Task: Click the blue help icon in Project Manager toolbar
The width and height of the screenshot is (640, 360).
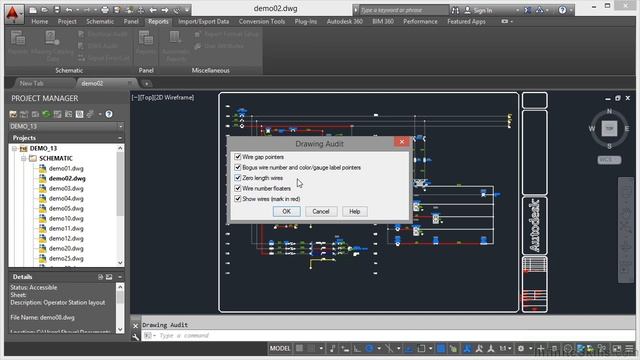Action: click(109, 114)
